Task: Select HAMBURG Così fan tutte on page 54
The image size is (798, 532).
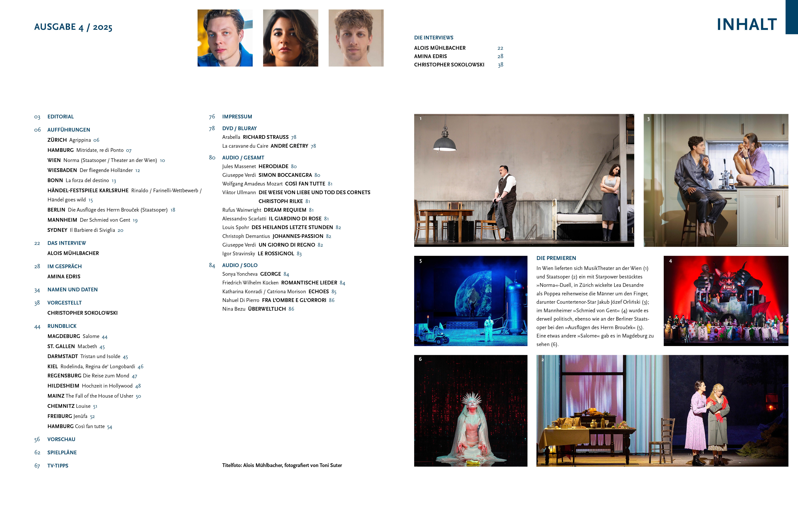Action: (80, 427)
